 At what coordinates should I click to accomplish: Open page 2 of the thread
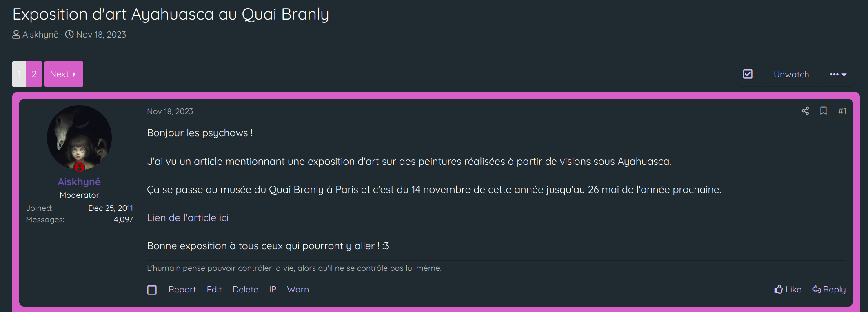pyautogui.click(x=34, y=74)
